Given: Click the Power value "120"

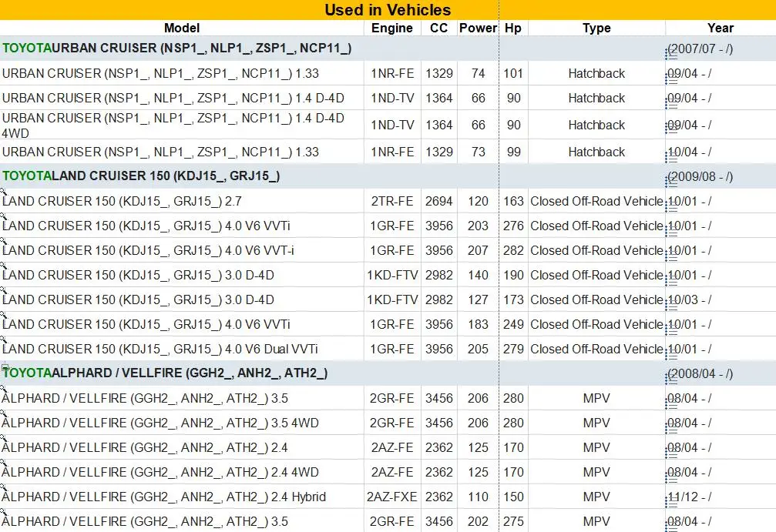Looking at the screenshot, I should pyautogui.click(x=478, y=201).
